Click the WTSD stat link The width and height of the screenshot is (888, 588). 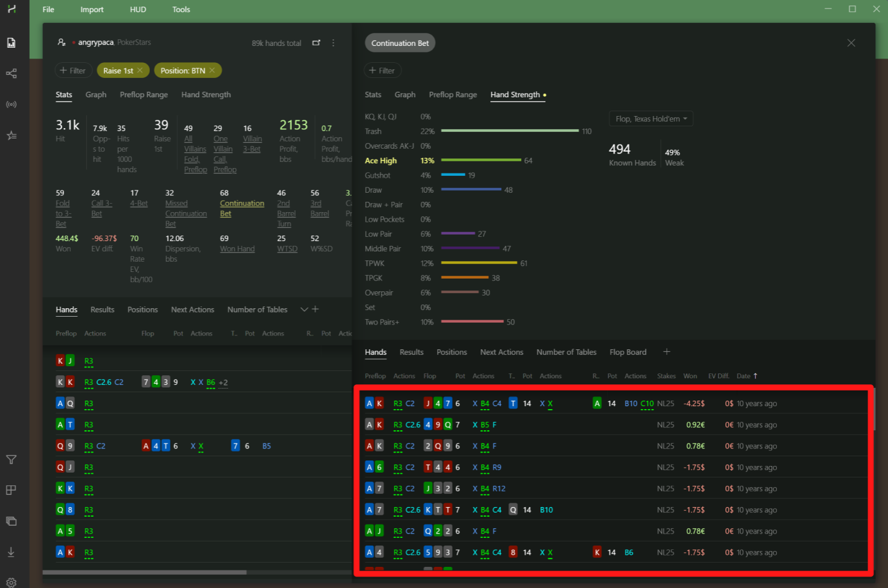[287, 249]
